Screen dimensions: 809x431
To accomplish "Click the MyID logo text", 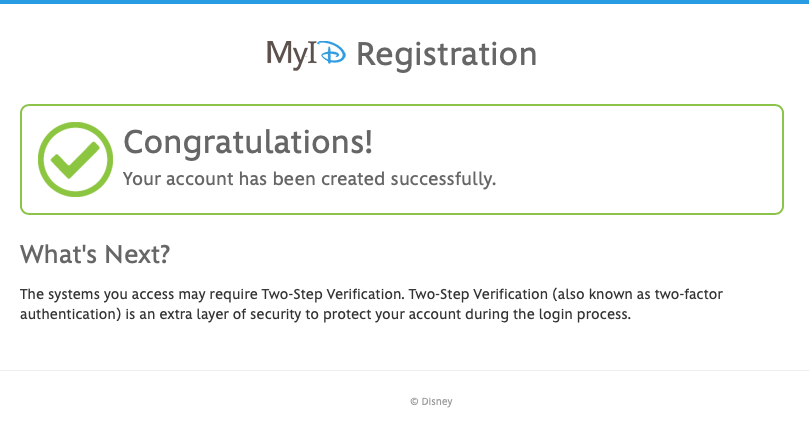I will click(x=305, y=54).
